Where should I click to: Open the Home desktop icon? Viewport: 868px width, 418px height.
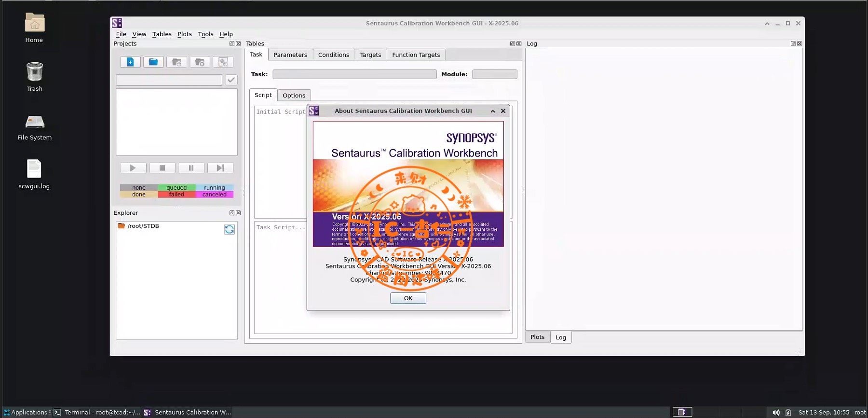coord(34,28)
